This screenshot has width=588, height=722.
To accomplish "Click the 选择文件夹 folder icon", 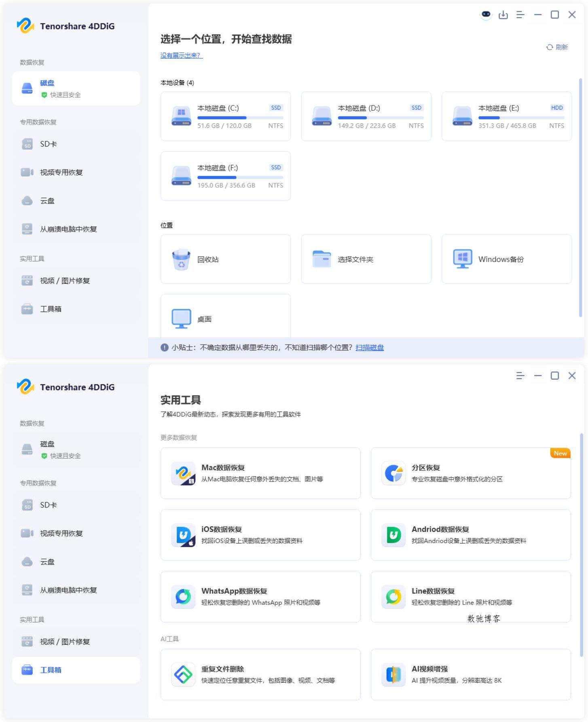I will 322,259.
